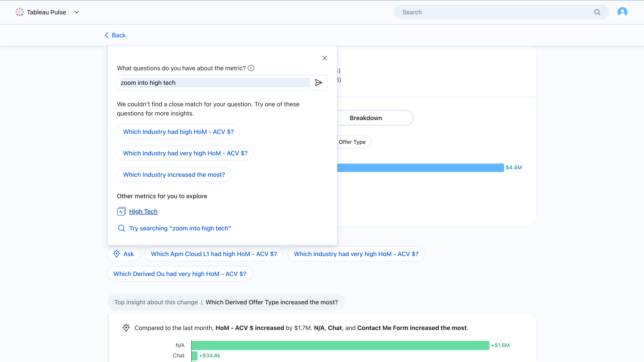The image size is (644, 362).
Task: Click the blue $4.4M breakdown bar
Action: (420, 168)
